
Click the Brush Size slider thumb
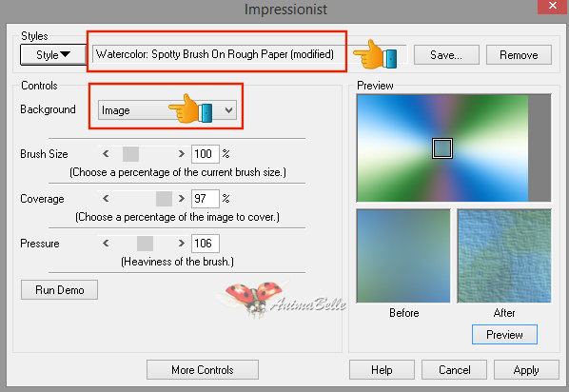[x=130, y=154]
